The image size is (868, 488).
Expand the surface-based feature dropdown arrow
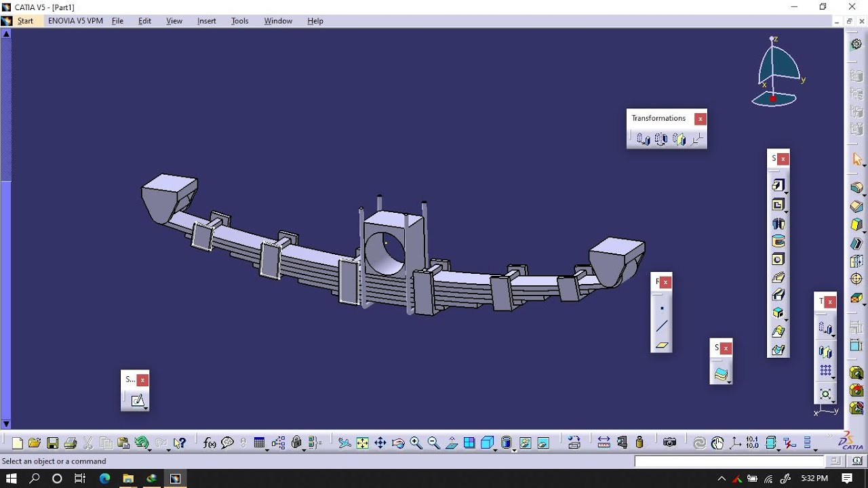pos(729,382)
